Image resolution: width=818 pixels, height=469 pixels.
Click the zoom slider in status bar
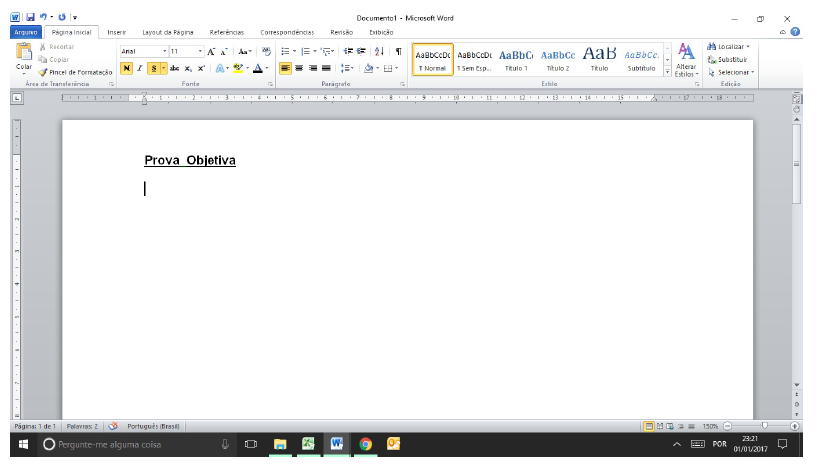point(765,426)
